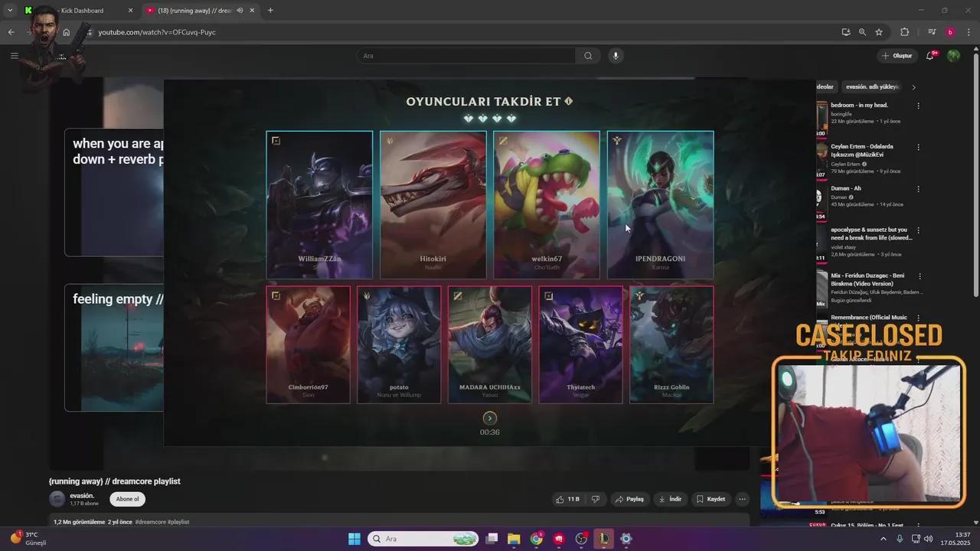Close the Kick Dashboard tab

tap(130, 11)
